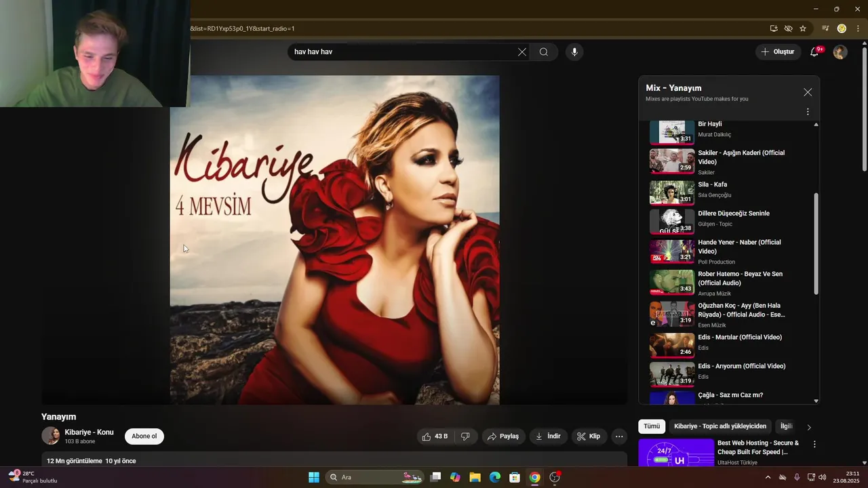The image size is (868, 488).
Task: Click the mix playlist scrollbar thumb
Action: pos(816,243)
